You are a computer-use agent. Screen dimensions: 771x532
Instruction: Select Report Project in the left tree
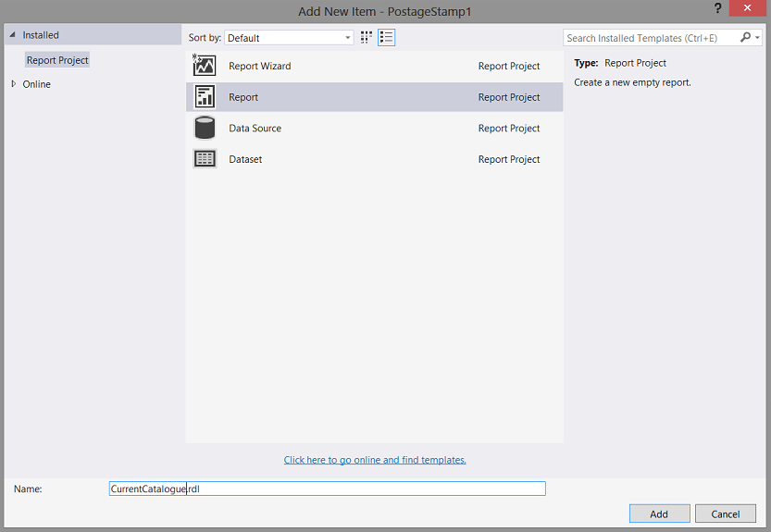57,60
